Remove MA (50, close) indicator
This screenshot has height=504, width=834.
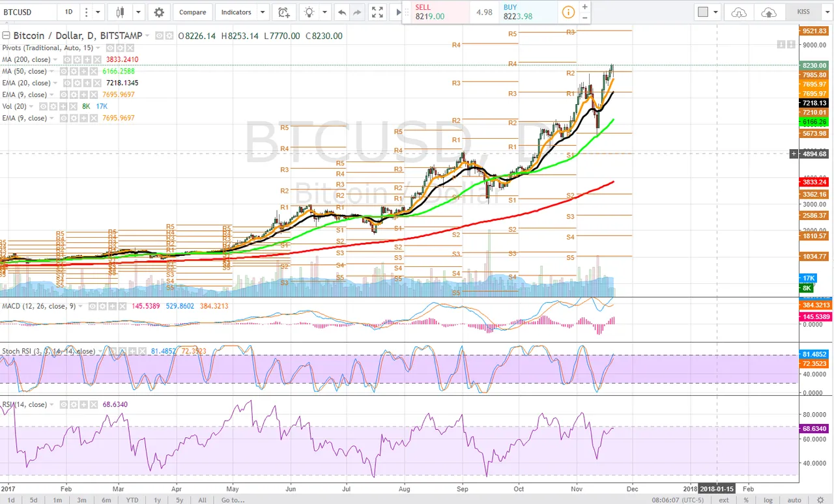coord(94,72)
